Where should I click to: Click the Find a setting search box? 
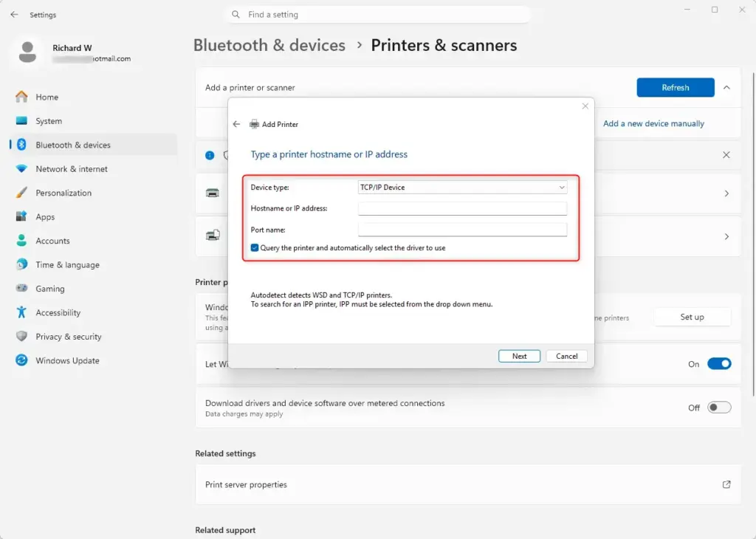point(379,15)
